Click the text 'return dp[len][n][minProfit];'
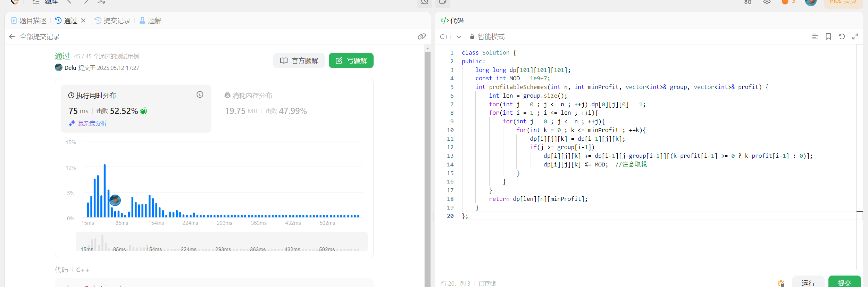This screenshot has height=287, width=868. coord(538,199)
